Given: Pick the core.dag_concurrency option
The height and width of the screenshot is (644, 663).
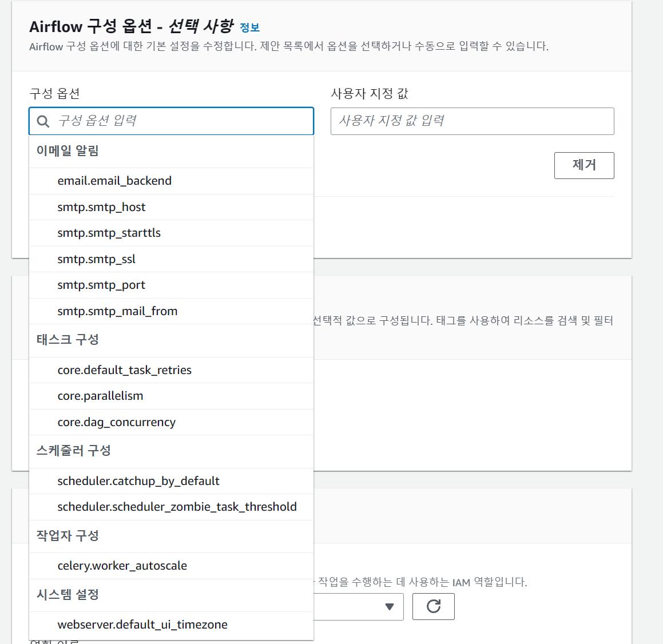Looking at the screenshot, I should click(x=116, y=422).
